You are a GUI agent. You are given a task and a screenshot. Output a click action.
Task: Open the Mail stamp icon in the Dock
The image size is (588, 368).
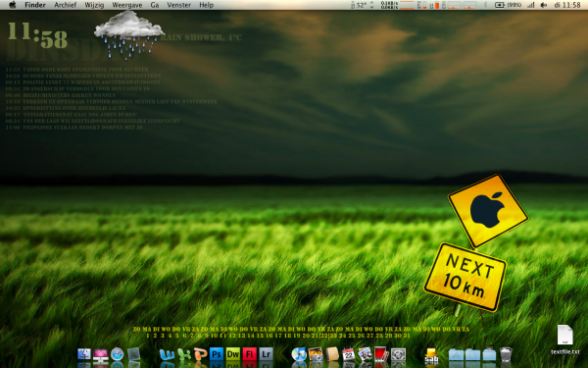[x=133, y=353]
